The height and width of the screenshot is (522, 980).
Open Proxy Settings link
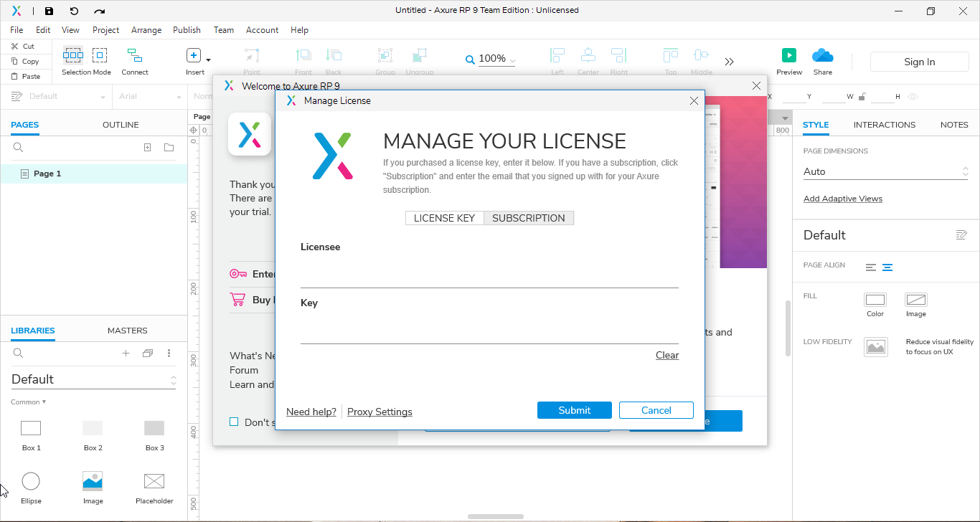coord(380,412)
